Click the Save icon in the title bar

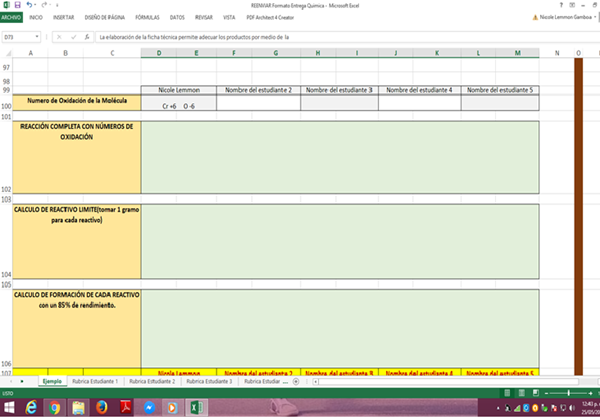[17, 5]
